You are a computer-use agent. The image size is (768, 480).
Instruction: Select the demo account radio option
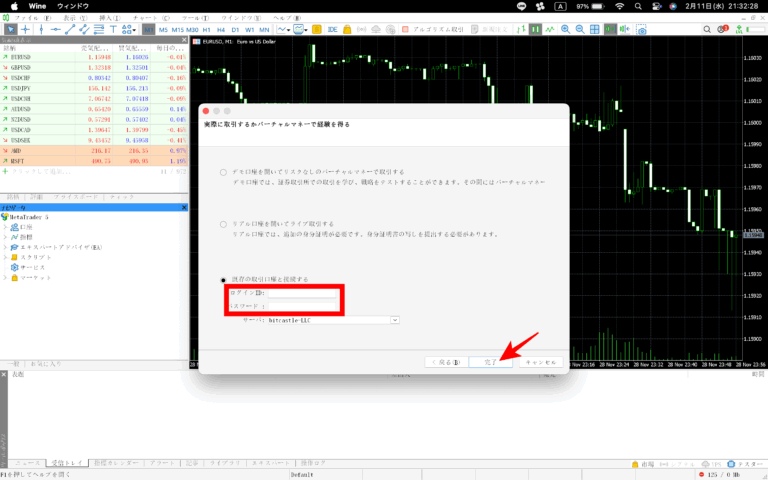[223, 172]
